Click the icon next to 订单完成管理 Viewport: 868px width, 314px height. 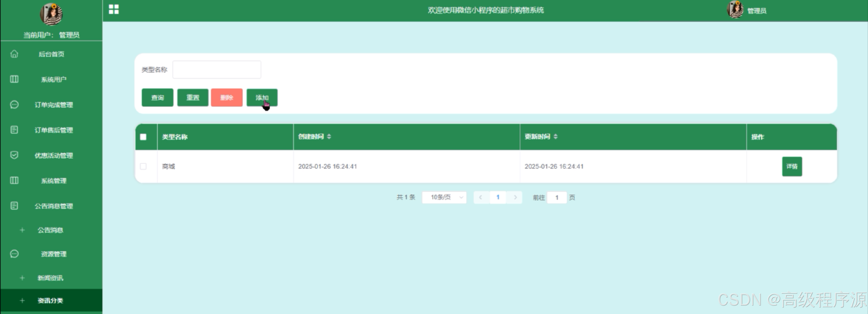click(x=14, y=105)
